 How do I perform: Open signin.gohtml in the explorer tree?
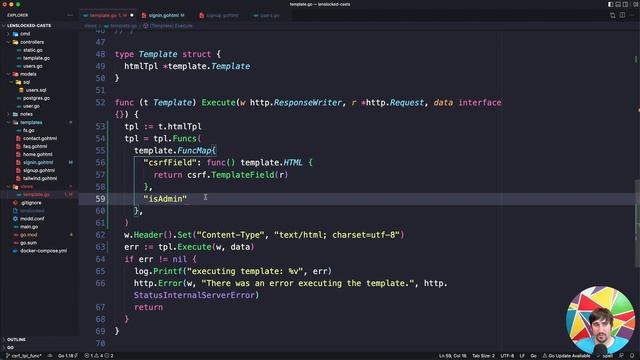pyautogui.click(x=38, y=162)
